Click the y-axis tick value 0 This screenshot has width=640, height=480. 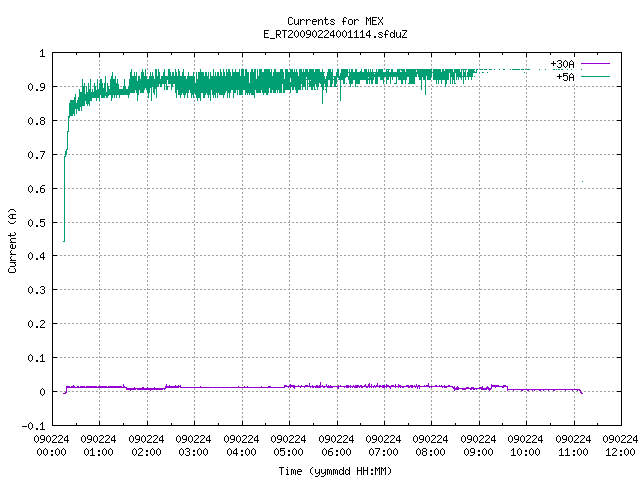coord(42,392)
